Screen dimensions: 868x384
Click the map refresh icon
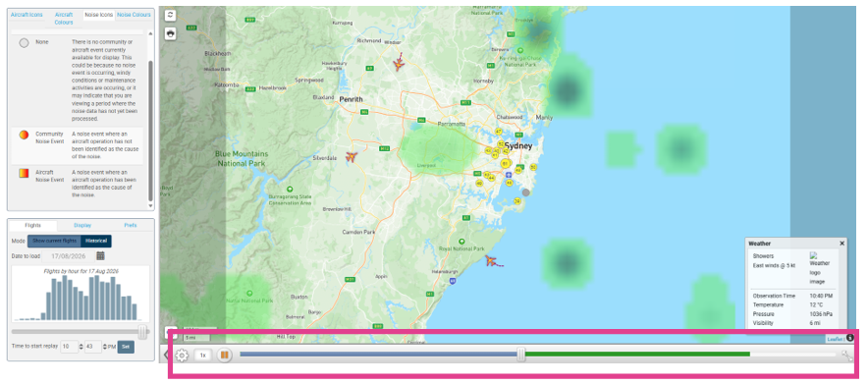coord(171,16)
